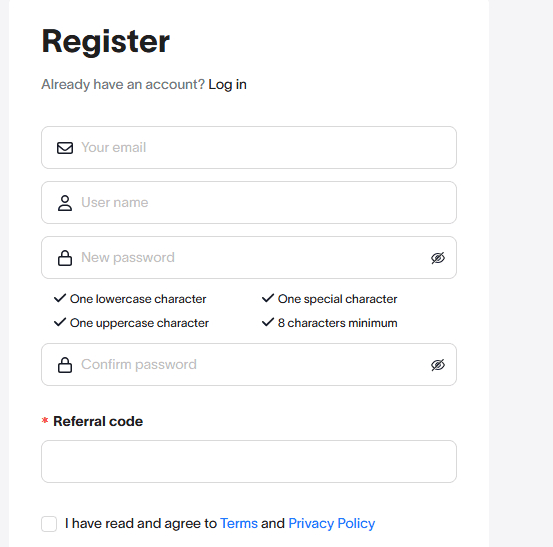Show the New password text via eye icon
Image resolution: width=553 pixels, height=547 pixels.
click(438, 258)
